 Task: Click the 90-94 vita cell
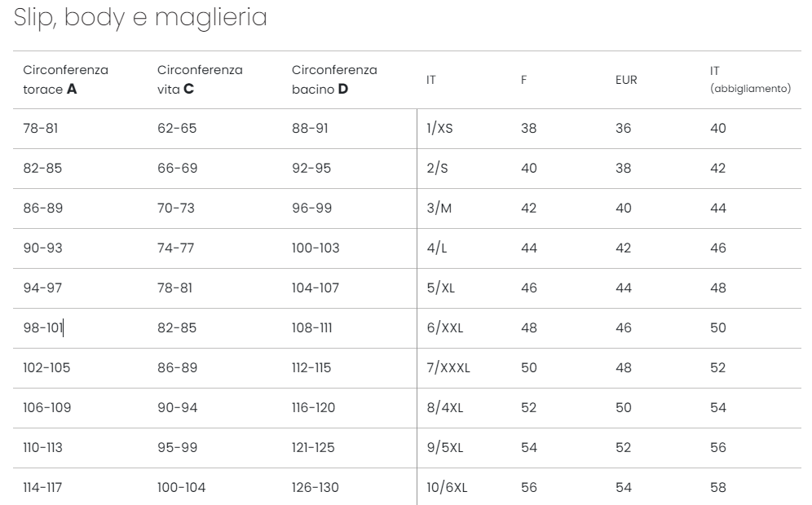[178, 408]
